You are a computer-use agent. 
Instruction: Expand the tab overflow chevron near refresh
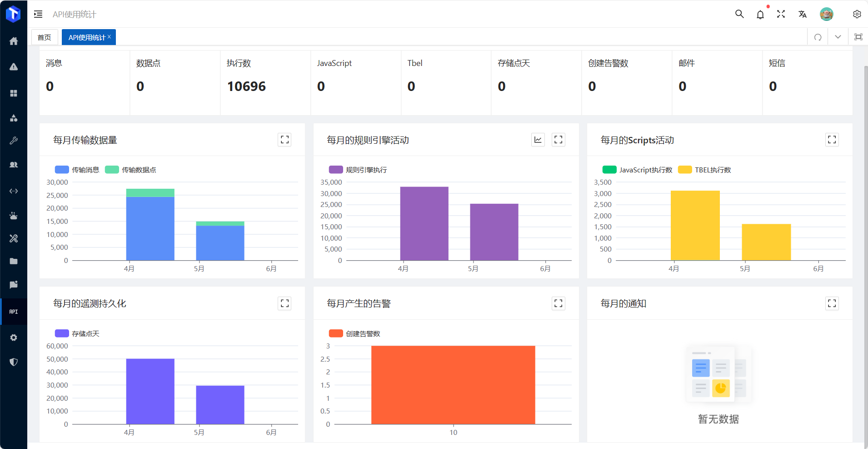(x=838, y=36)
